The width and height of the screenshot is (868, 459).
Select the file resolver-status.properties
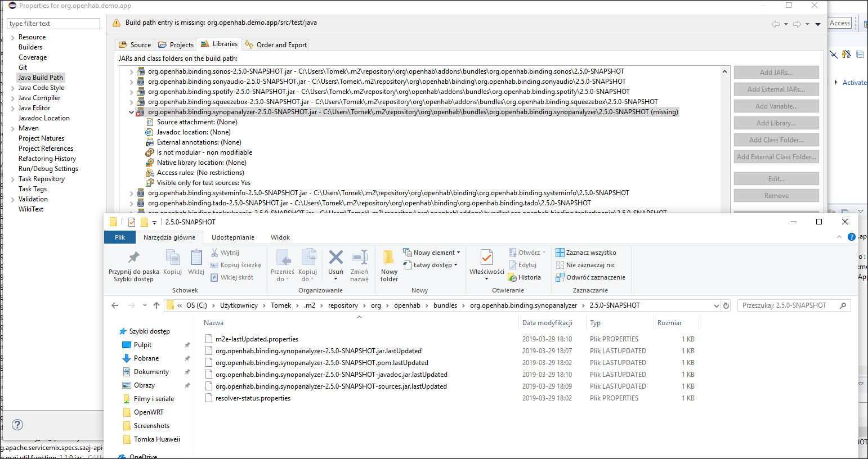[x=253, y=398]
